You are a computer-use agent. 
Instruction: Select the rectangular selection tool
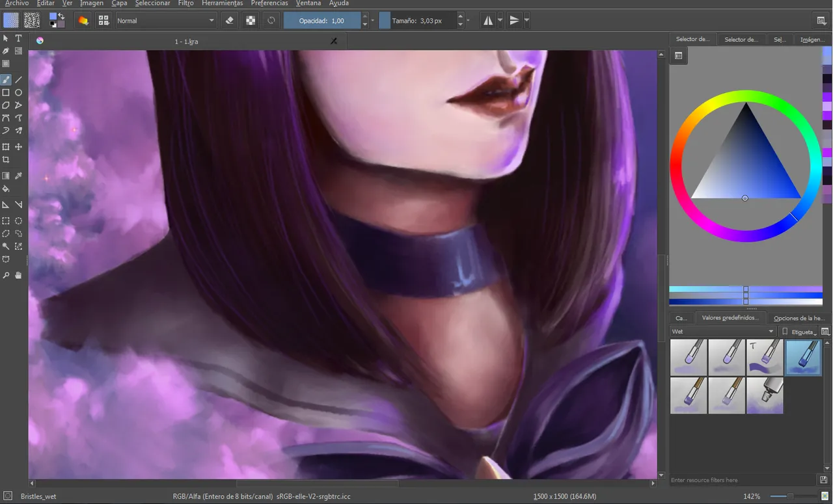(x=6, y=221)
